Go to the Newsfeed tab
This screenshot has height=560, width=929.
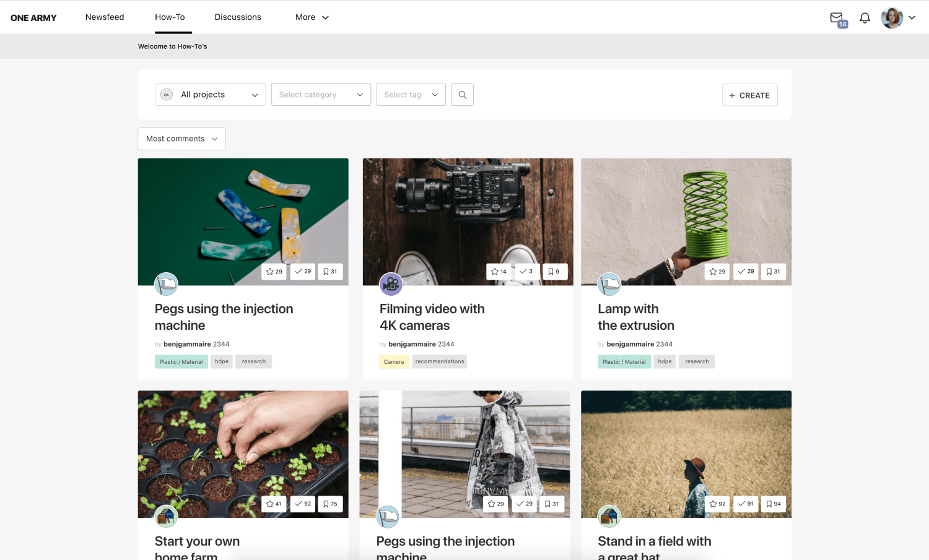(x=105, y=17)
